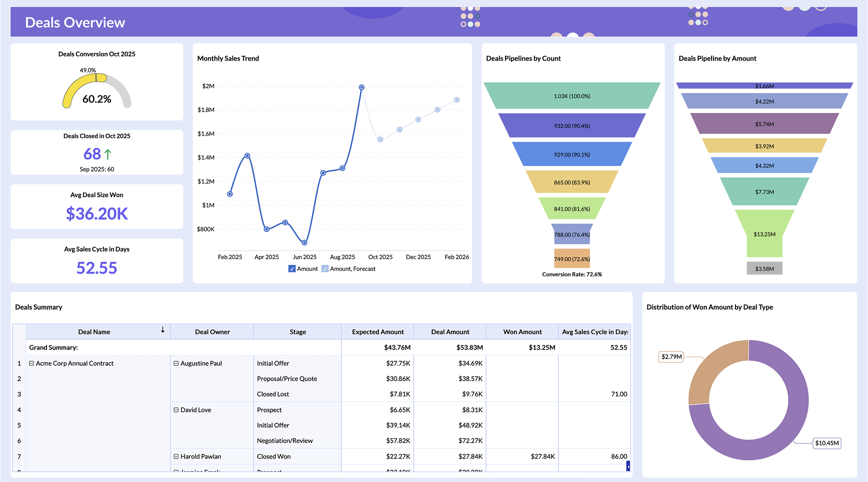Image resolution: width=868 pixels, height=482 pixels.
Task: Click the horizontal scrollbar below Deals Summary
Action: click(x=628, y=465)
